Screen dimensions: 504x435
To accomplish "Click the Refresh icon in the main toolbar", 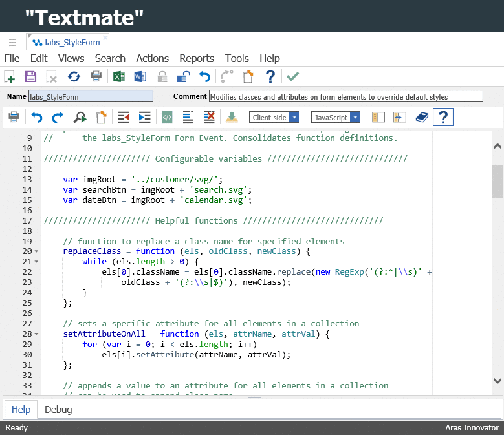I will tap(74, 77).
